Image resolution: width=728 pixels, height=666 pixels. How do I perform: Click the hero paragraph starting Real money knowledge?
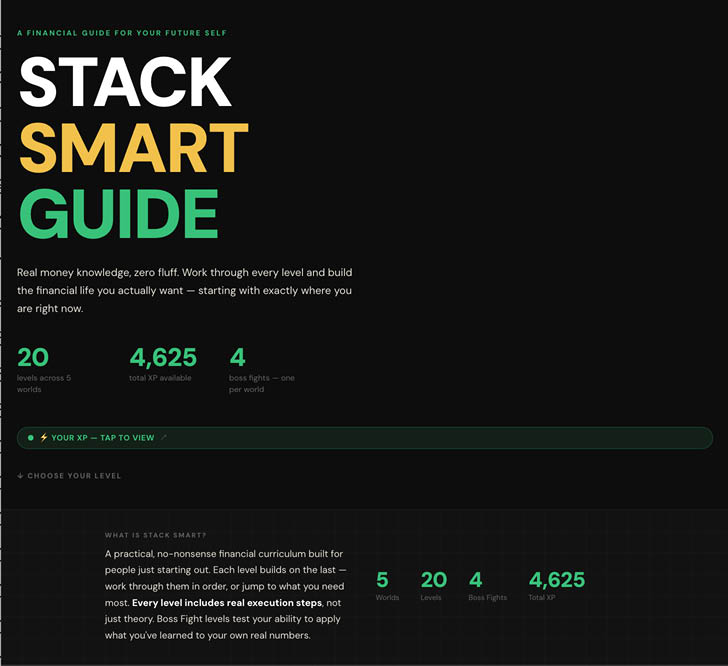click(185, 290)
